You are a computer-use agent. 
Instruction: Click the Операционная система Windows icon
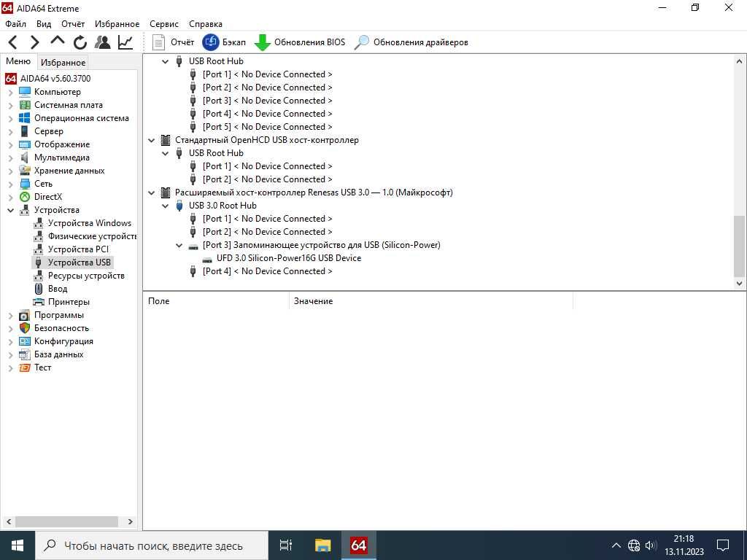coord(25,118)
